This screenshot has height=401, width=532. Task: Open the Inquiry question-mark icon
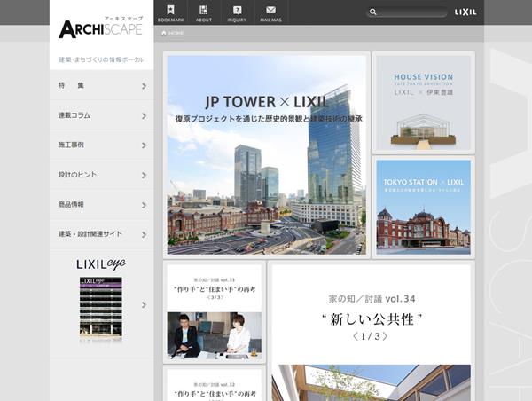pos(237,10)
